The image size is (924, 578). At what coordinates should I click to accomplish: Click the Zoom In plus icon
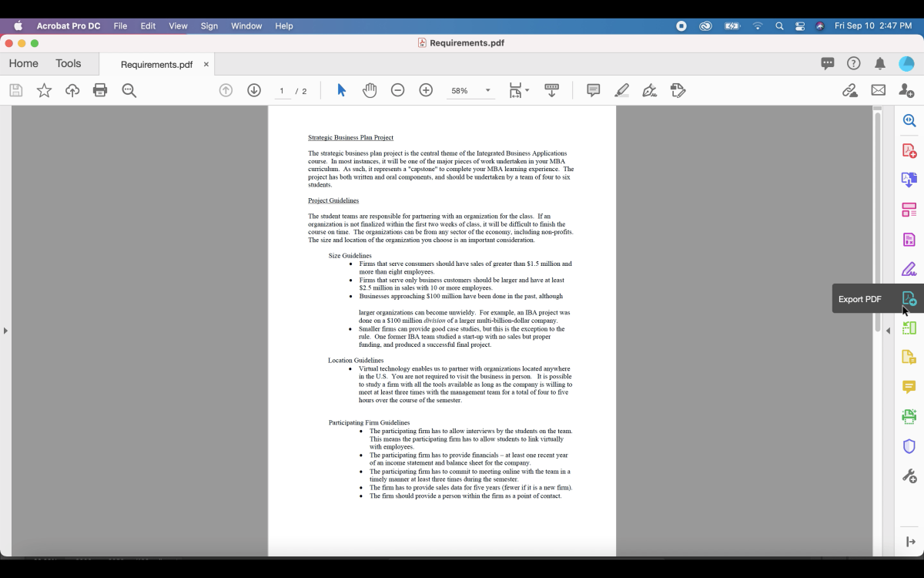tap(426, 91)
